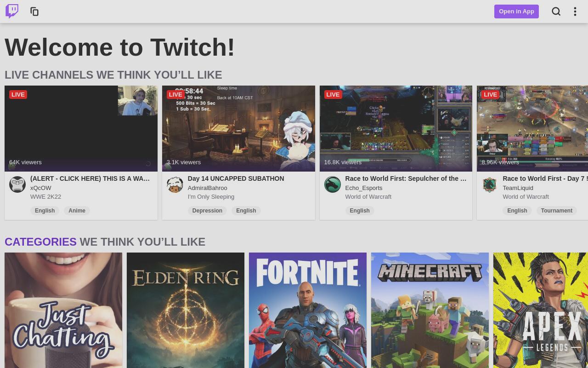This screenshot has width=588, height=368.
Task: Open the Elden Ring category cover
Action: click(x=186, y=310)
